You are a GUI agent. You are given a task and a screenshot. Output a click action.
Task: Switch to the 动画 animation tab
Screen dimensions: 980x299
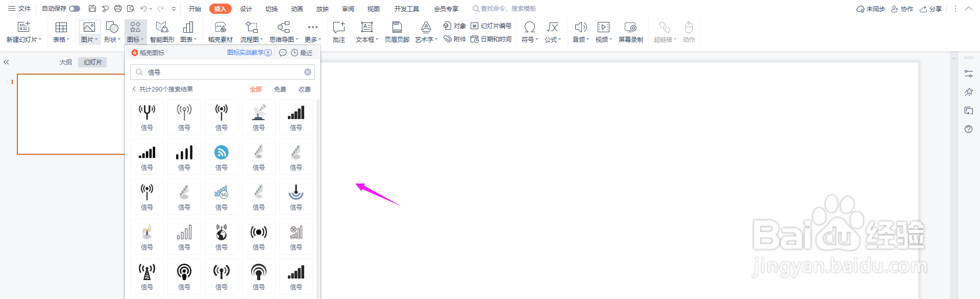pos(297,9)
